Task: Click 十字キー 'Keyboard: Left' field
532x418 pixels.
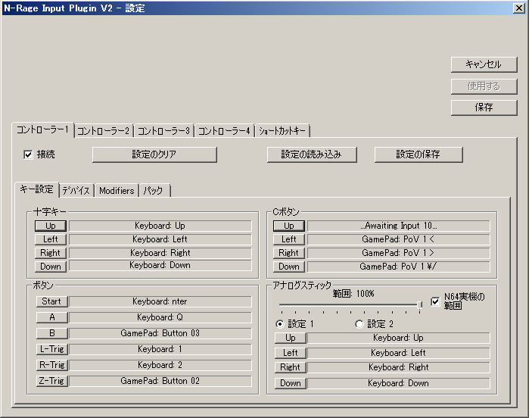Action: pyautogui.click(x=160, y=239)
